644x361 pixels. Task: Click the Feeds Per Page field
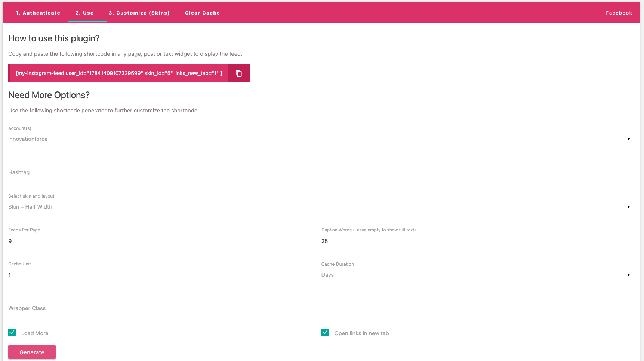click(x=163, y=241)
